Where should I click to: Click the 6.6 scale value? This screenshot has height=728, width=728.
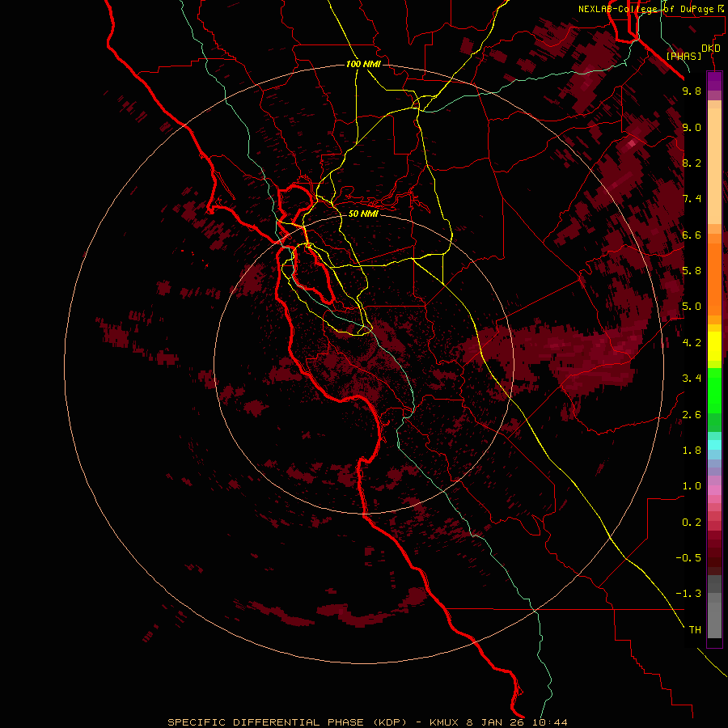pyautogui.click(x=692, y=235)
